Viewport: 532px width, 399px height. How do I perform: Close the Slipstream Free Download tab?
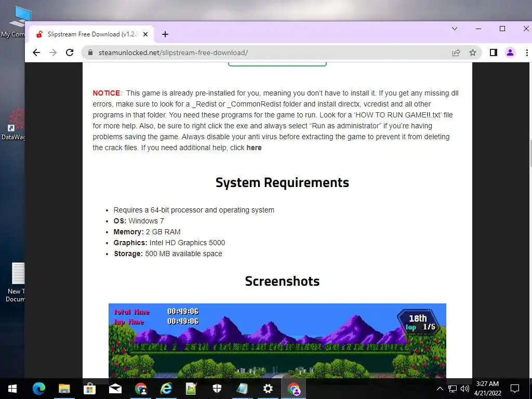pos(145,34)
